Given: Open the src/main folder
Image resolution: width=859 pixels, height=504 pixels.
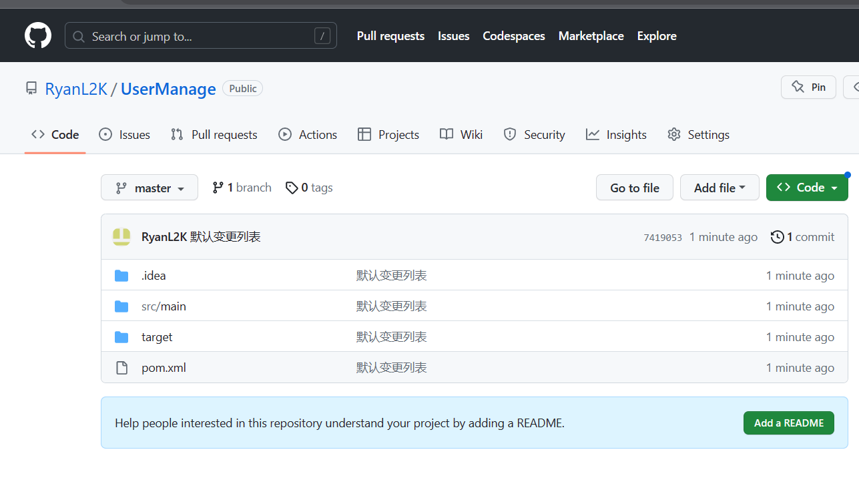Looking at the screenshot, I should point(164,306).
